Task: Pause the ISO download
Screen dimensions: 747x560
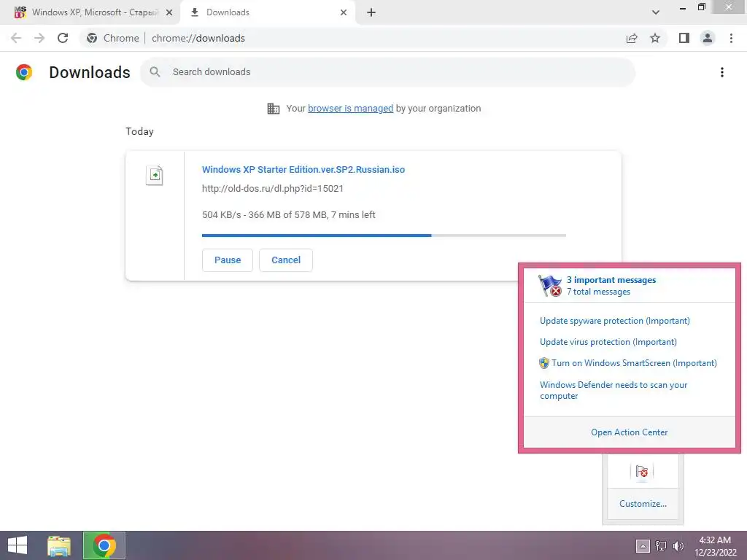Action: [x=228, y=260]
